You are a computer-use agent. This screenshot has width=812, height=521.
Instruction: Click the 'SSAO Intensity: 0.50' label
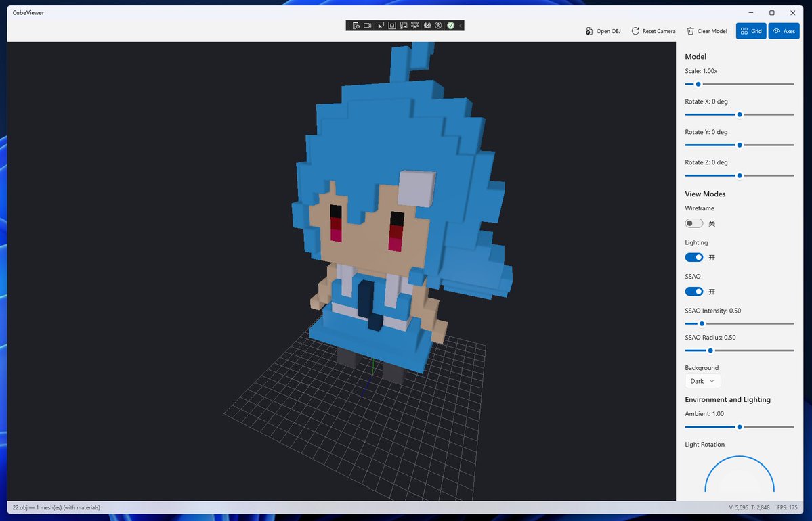pos(713,311)
